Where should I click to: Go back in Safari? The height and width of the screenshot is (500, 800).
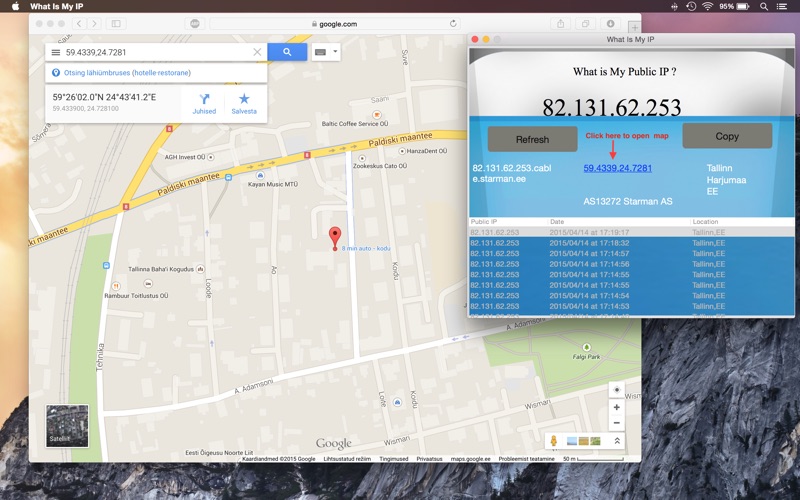[79, 23]
